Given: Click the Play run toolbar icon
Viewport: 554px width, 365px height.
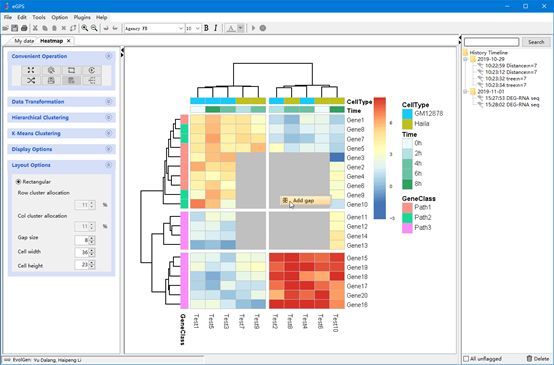Looking at the screenshot, I should (253, 28).
